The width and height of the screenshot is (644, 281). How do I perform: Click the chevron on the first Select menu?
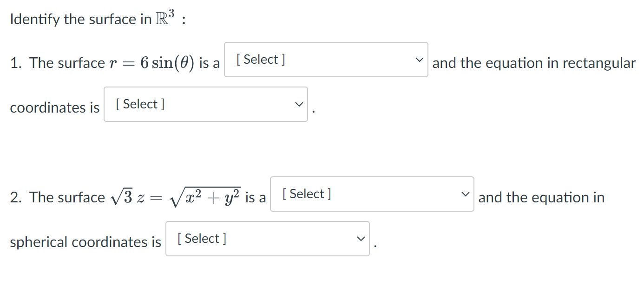point(419,60)
